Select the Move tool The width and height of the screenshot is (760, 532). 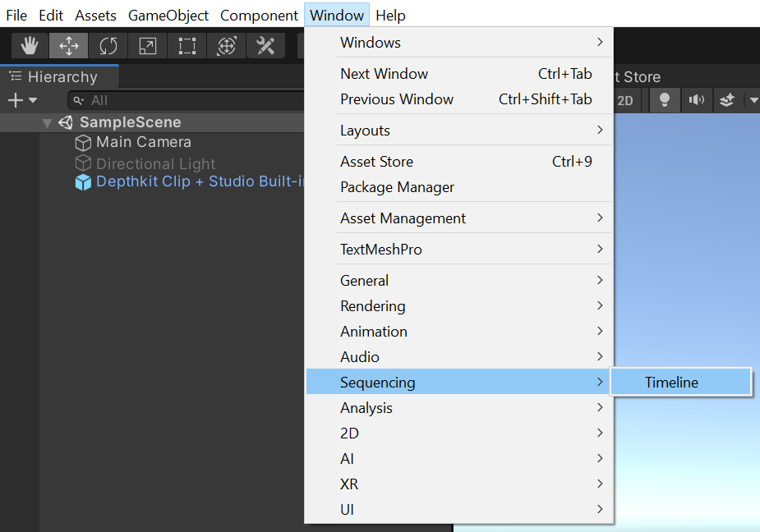point(69,46)
